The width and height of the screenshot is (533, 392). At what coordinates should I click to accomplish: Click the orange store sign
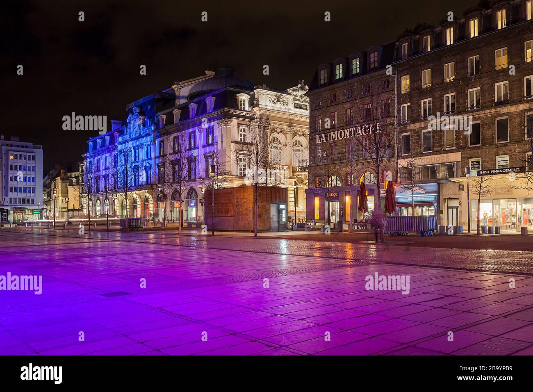coord(331,195)
